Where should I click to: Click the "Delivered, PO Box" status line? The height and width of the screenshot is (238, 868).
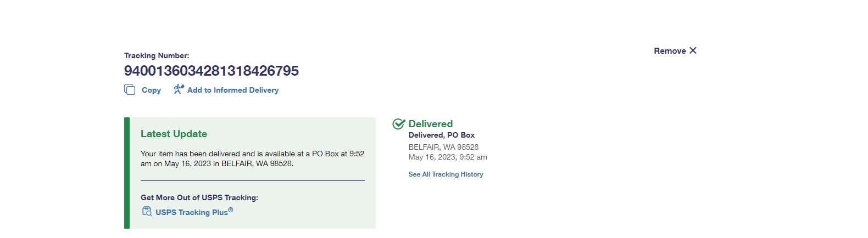click(x=441, y=135)
